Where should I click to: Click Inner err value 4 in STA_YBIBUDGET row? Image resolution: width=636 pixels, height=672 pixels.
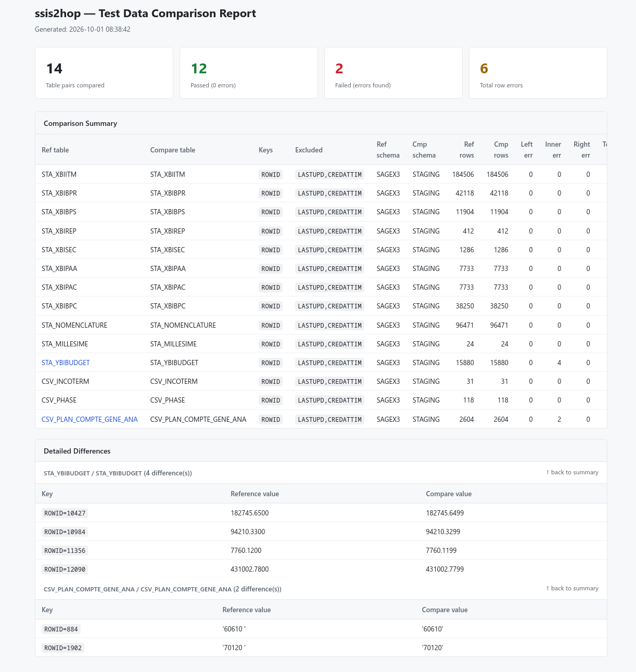point(559,363)
